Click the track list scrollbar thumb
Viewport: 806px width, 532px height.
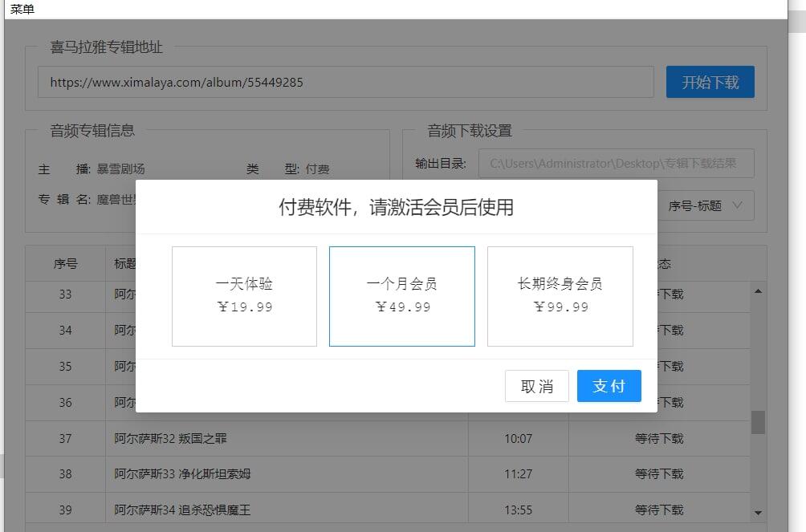(x=758, y=422)
